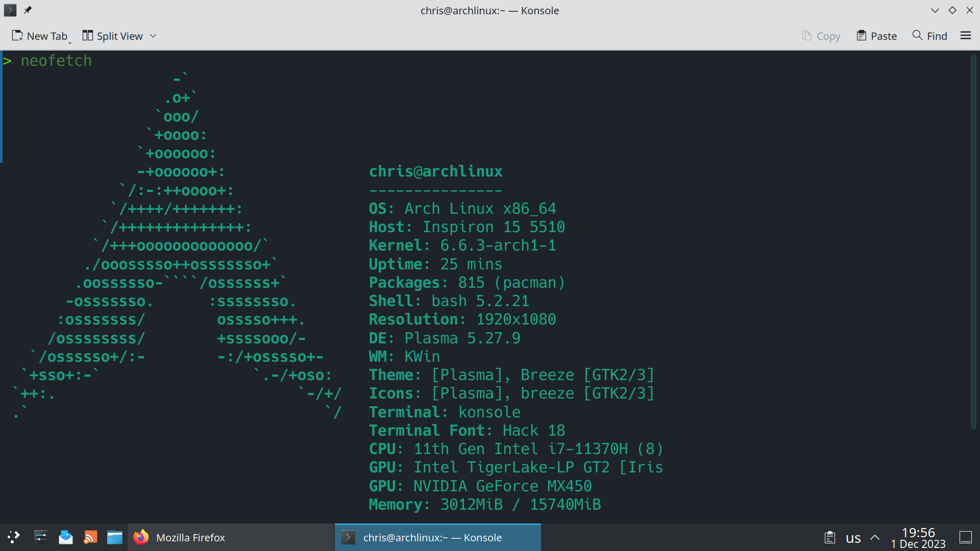
Task: Expand the Split View dropdown chevron
Action: tap(153, 36)
